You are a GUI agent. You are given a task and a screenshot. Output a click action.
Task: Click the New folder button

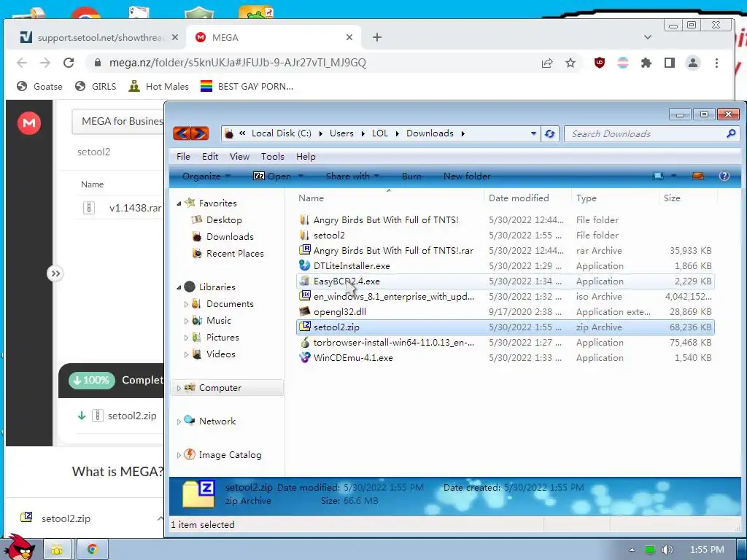tap(467, 176)
